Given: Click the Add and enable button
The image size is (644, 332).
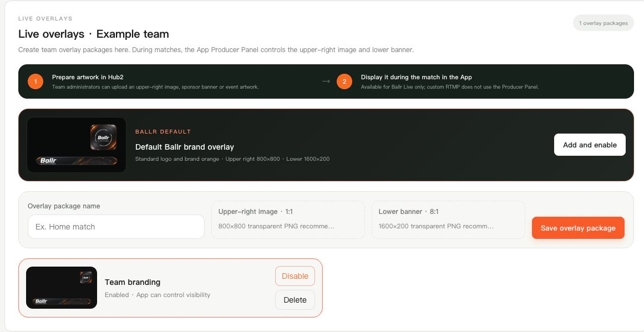Looking at the screenshot, I should (590, 145).
